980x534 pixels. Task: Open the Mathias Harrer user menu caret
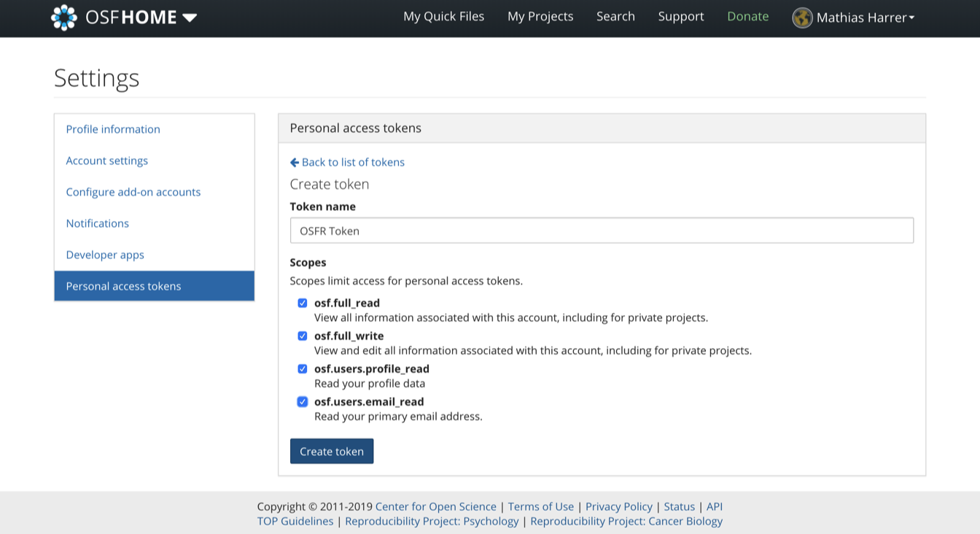pyautogui.click(x=911, y=18)
